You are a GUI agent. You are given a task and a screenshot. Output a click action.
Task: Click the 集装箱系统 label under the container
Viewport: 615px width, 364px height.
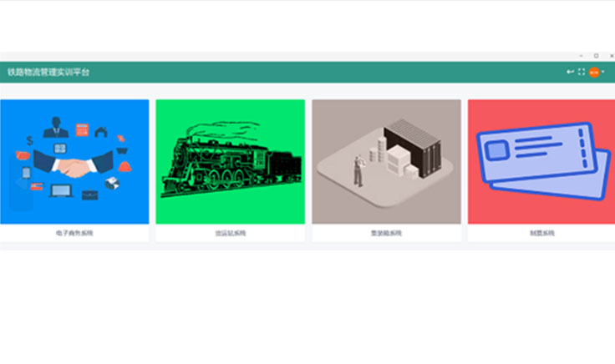pos(386,233)
